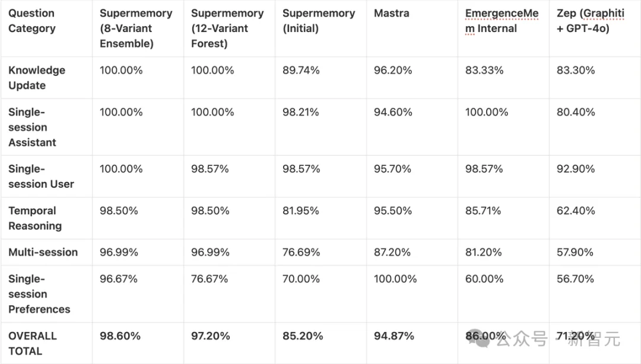Select the OVERALL TOTAL row label
Image resolution: width=641 pixels, height=364 pixels.
(33, 343)
